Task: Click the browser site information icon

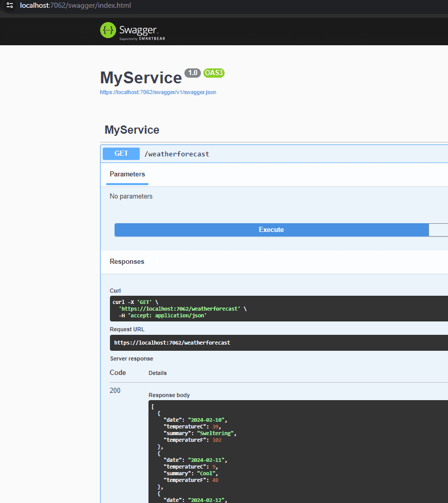Action: pyautogui.click(x=10, y=6)
